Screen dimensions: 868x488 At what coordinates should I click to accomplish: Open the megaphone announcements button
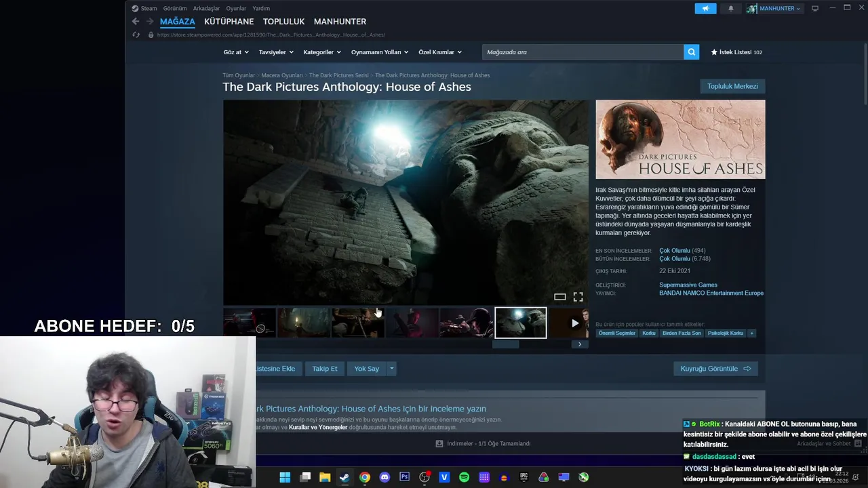tap(705, 8)
